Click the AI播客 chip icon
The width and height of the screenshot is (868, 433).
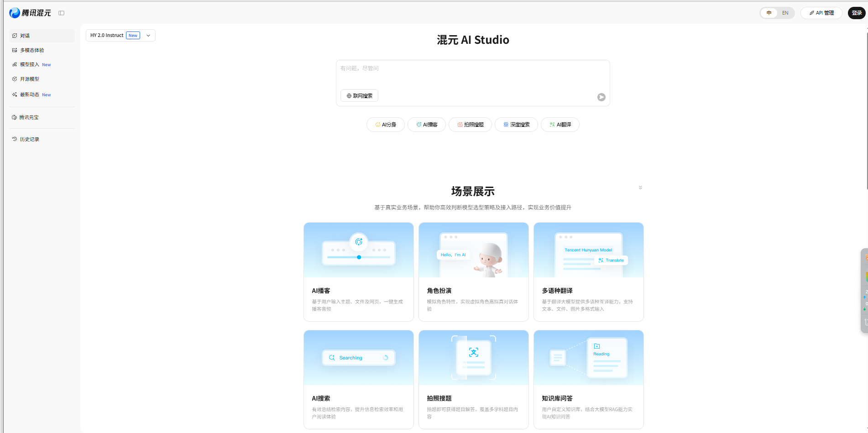click(419, 125)
